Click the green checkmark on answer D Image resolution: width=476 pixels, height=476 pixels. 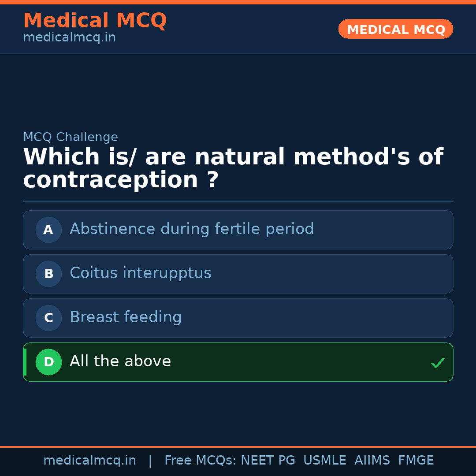(438, 362)
